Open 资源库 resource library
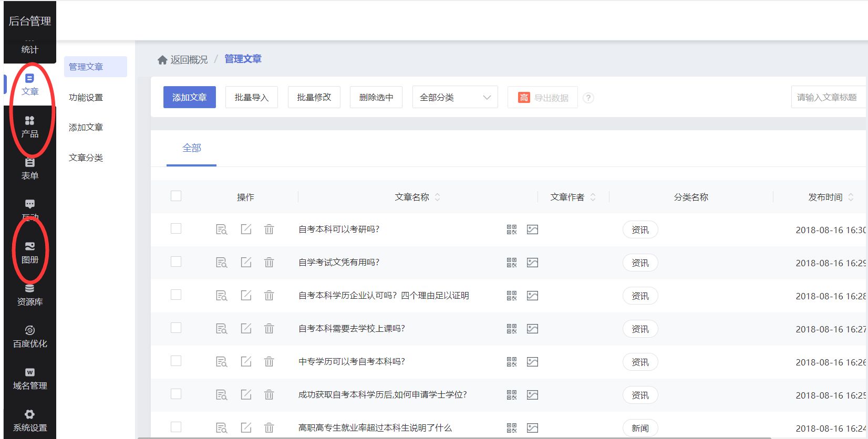Image resolution: width=868 pixels, height=439 pixels. pyautogui.click(x=30, y=295)
